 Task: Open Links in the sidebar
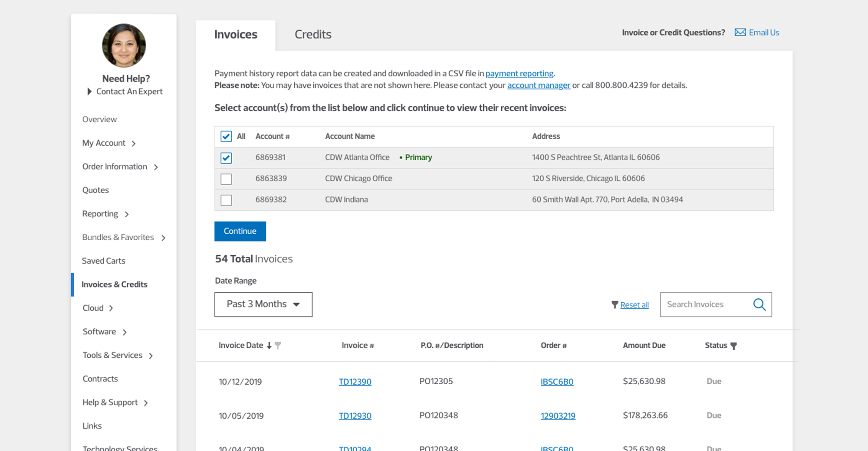92,426
